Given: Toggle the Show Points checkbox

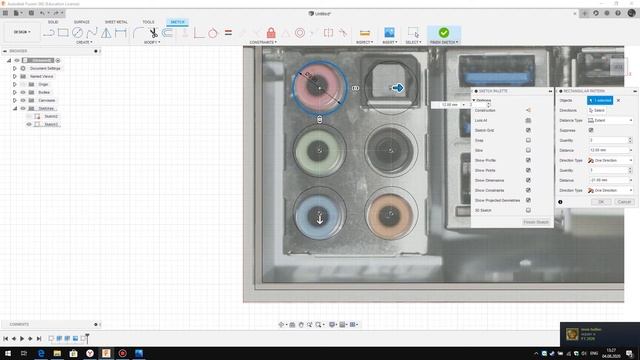Looking at the screenshot, I should 528,170.
